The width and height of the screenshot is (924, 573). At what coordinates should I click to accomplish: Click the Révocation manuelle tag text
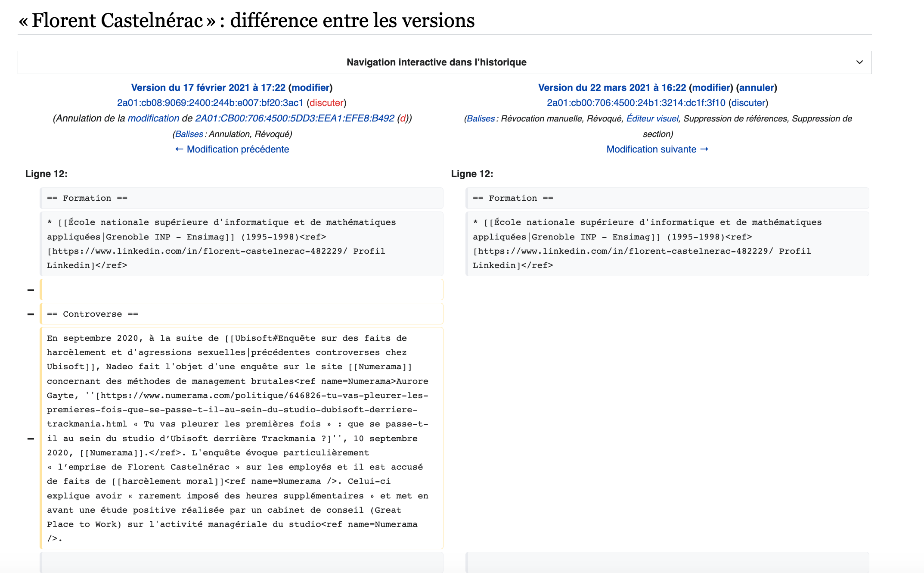click(542, 118)
